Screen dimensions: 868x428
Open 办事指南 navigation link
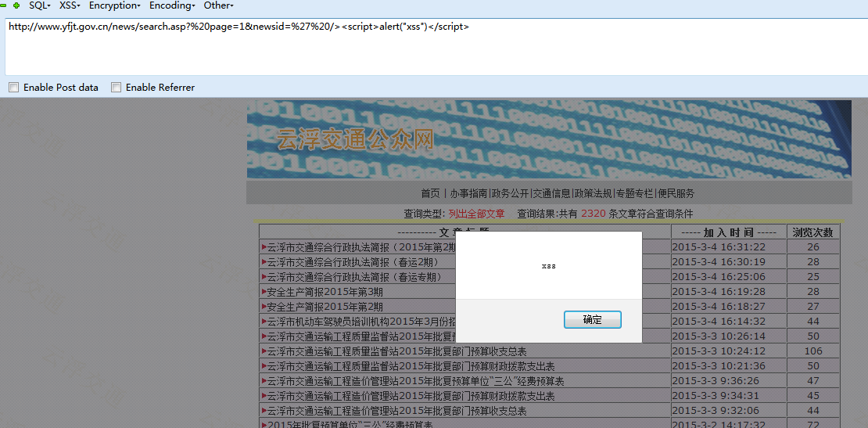pos(468,193)
